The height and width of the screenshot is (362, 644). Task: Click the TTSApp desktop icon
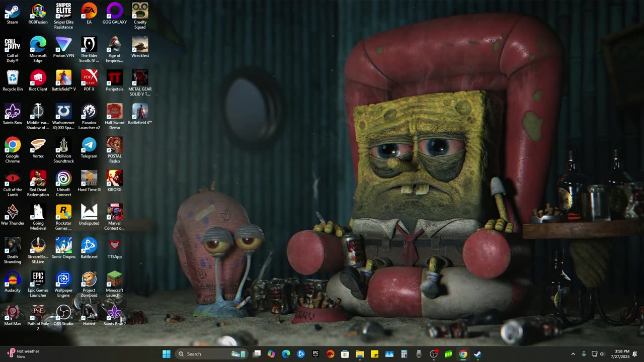click(x=115, y=248)
